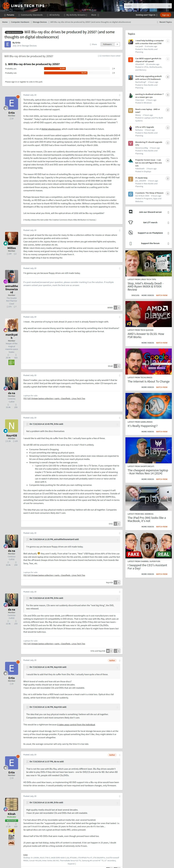Click WATCH NOW under Acer Helios Neo video
174x868 pixels.
tap(162, 479)
